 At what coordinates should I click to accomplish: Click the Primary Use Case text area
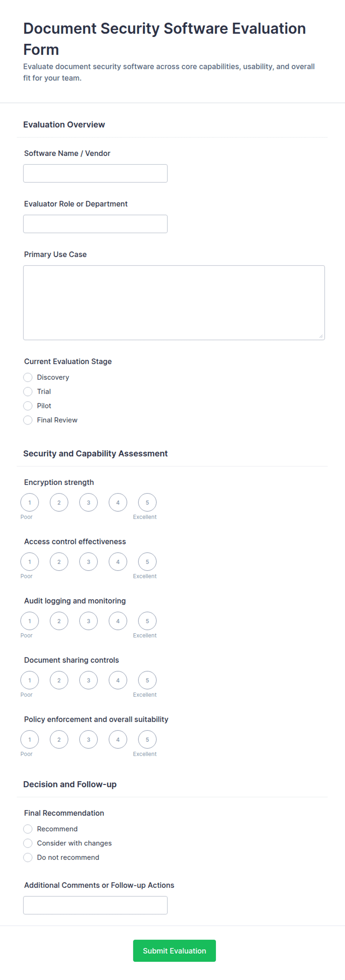tap(174, 302)
